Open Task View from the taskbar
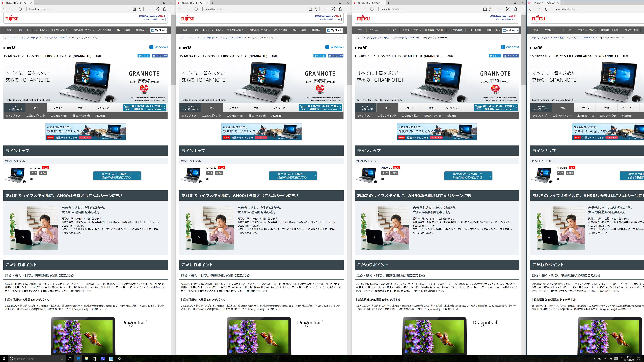 [x=70, y=358]
